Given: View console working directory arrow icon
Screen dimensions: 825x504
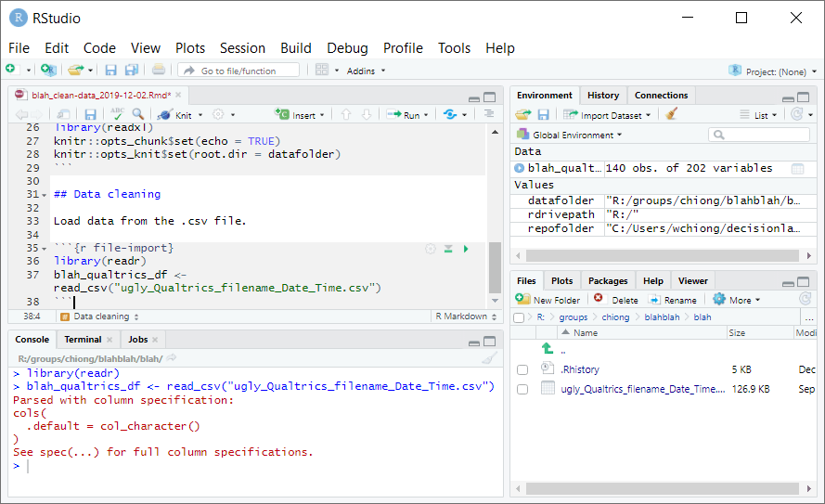Looking at the screenshot, I should (172, 358).
